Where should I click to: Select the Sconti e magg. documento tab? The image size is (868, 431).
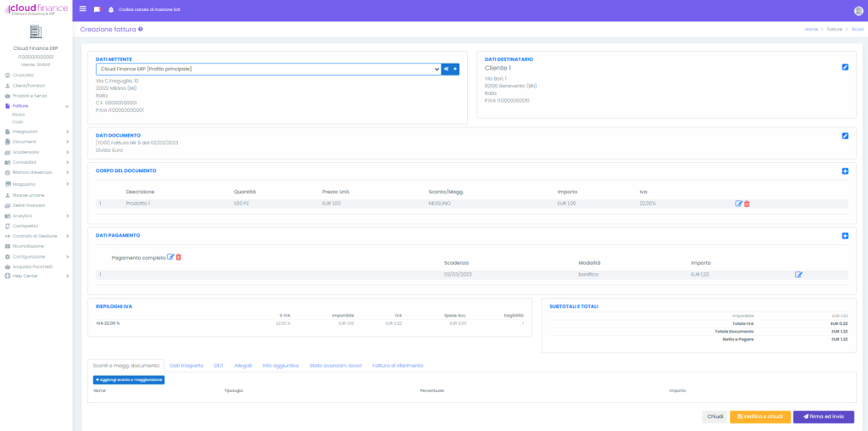126,366
